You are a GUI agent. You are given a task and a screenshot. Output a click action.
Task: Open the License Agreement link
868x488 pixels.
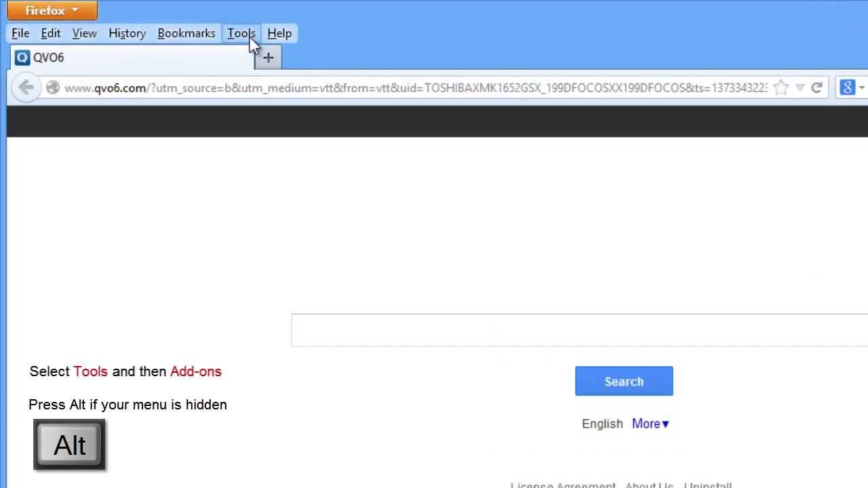point(564,485)
